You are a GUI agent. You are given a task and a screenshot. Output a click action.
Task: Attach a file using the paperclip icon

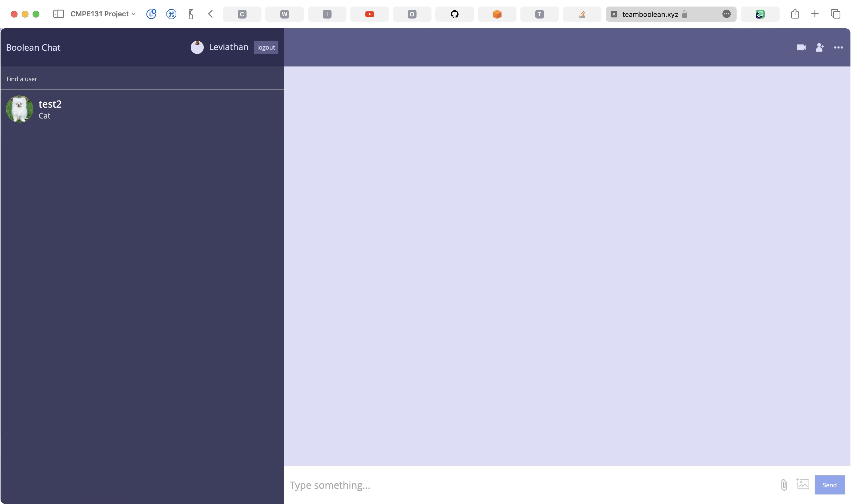783,485
